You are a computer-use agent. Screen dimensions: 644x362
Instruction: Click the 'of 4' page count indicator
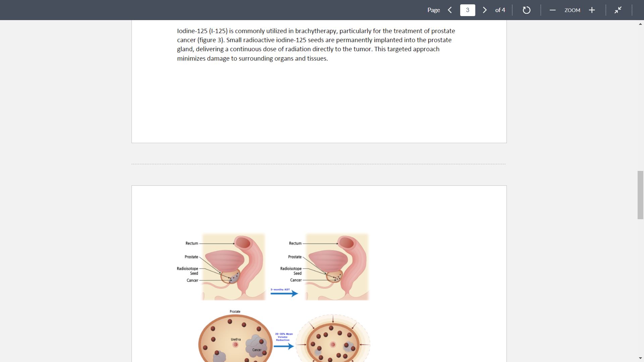click(x=500, y=10)
